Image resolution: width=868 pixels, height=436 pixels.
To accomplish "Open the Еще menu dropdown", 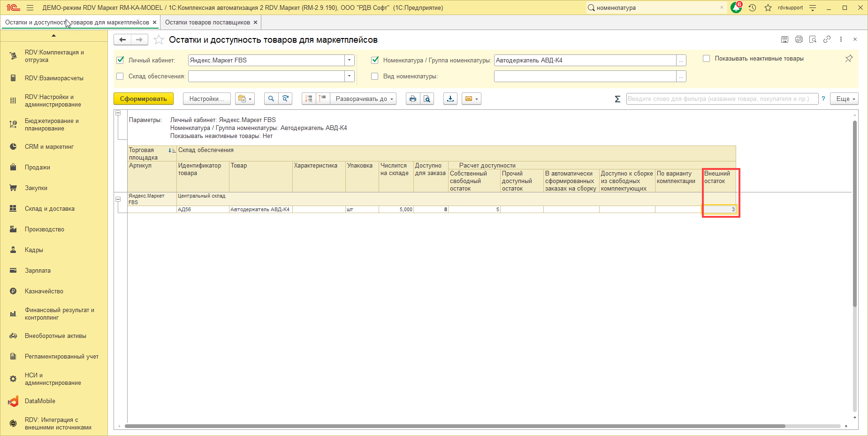I will click(845, 99).
